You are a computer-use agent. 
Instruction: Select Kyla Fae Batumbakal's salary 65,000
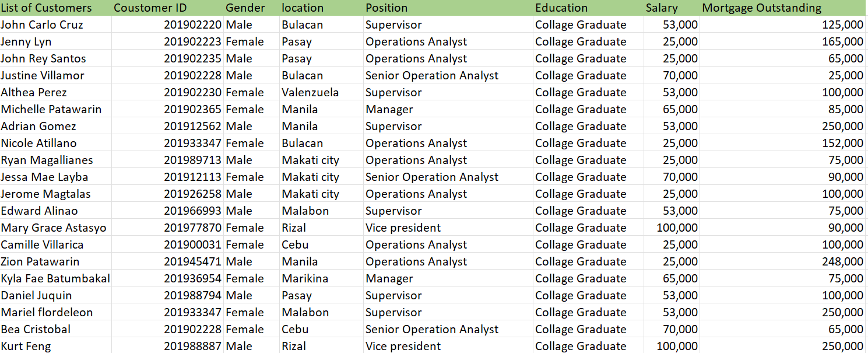coord(672,278)
